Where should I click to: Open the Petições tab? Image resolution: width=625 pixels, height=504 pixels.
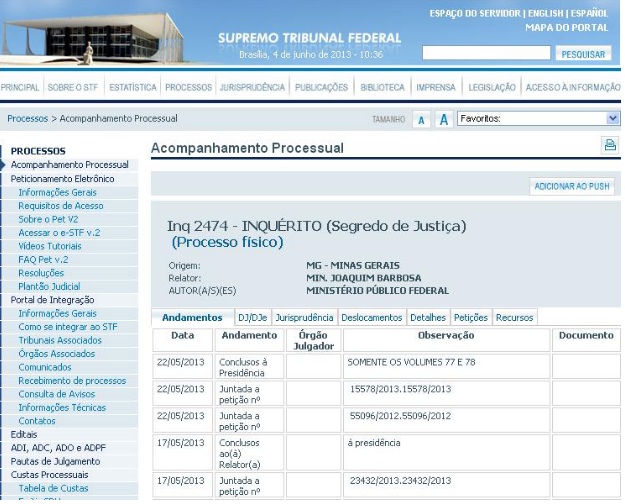470,317
